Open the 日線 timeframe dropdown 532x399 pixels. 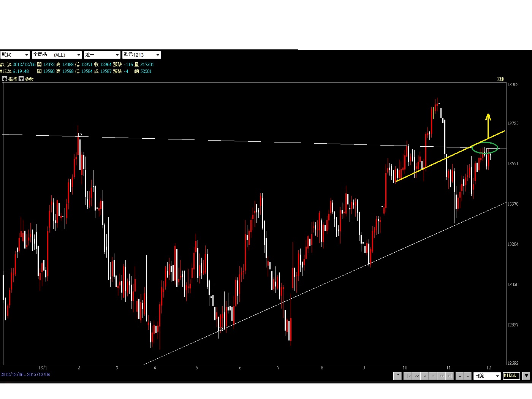pyautogui.click(x=487, y=376)
